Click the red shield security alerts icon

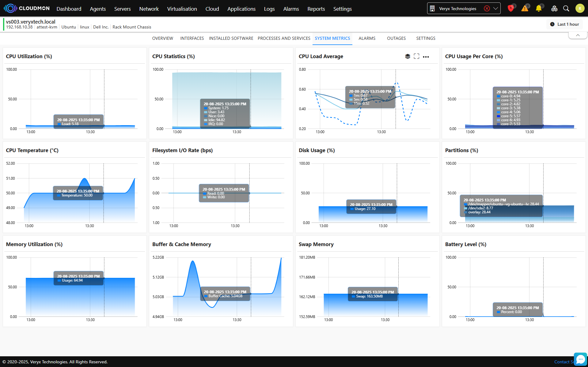[510, 9]
